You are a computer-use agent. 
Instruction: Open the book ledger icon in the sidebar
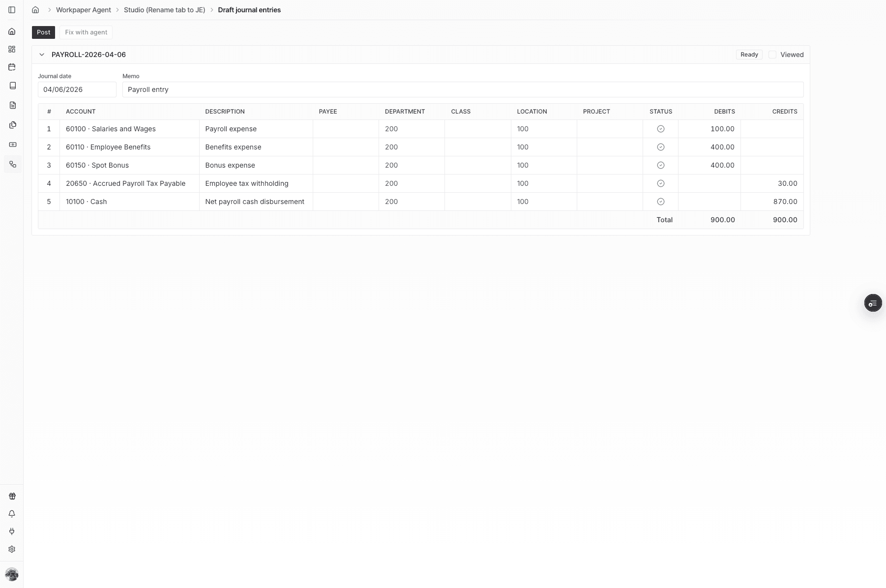12,86
